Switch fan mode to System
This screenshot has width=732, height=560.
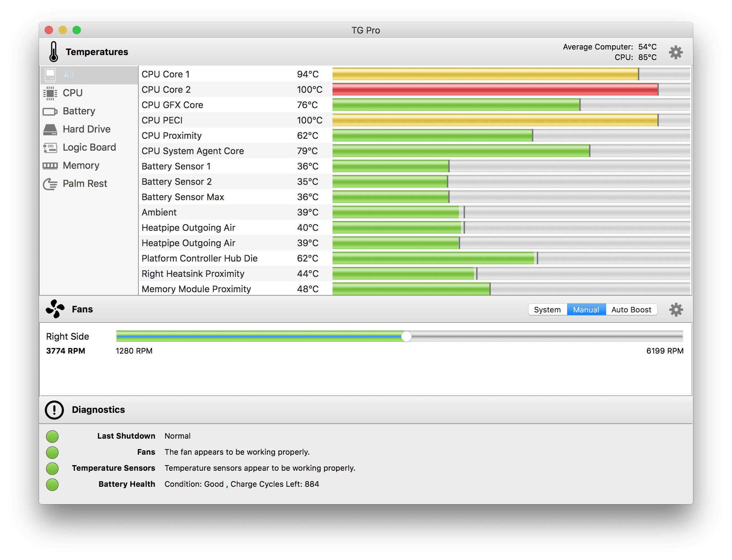(548, 310)
